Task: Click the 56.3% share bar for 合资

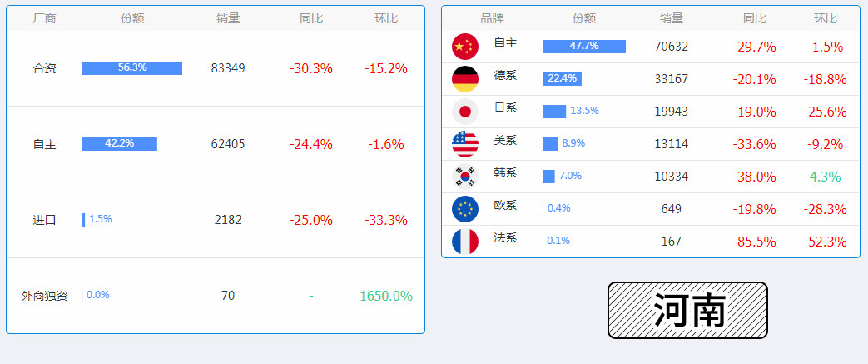Action: point(131,68)
